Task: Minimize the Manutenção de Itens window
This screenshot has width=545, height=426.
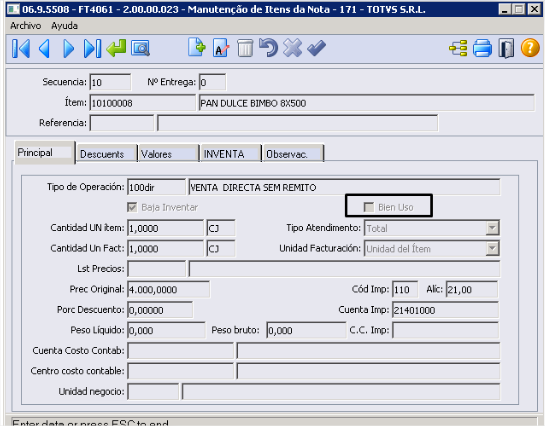Action: (x=505, y=9)
